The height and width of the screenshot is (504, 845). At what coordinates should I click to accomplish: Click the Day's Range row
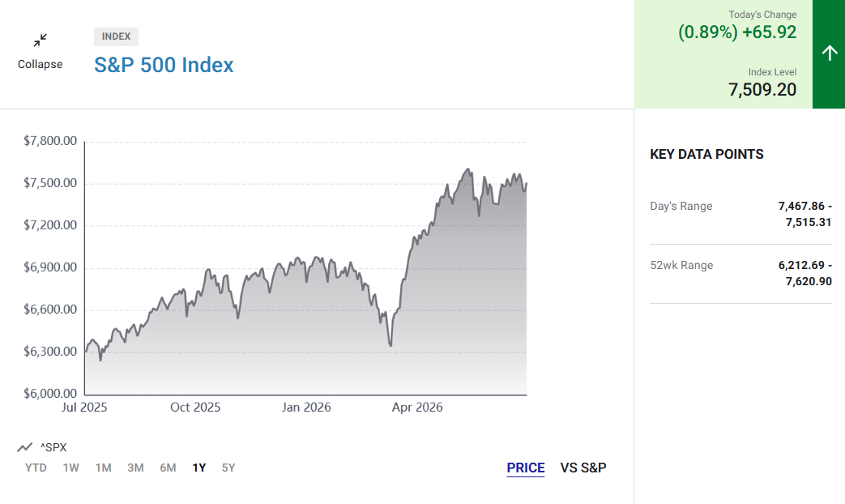click(740, 214)
